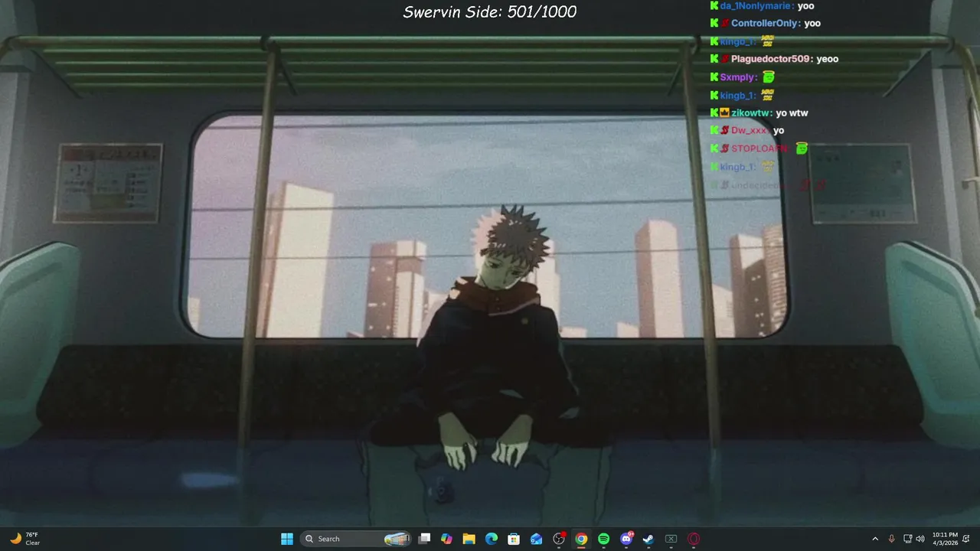Show hidden system tray icons
Screen dimensions: 980x551
(875, 539)
